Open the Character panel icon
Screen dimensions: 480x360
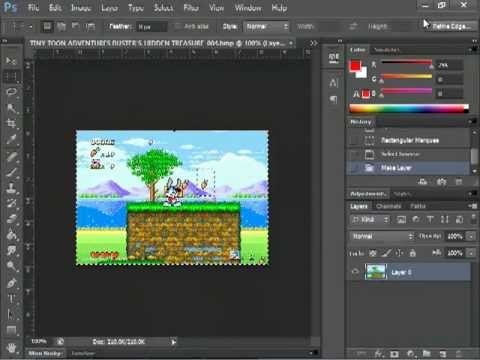[333, 82]
